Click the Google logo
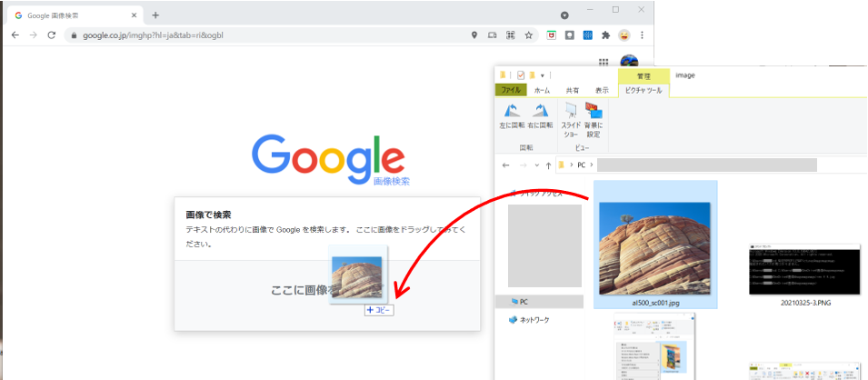This screenshot has height=380, width=868. pyautogui.click(x=328, y=159)
